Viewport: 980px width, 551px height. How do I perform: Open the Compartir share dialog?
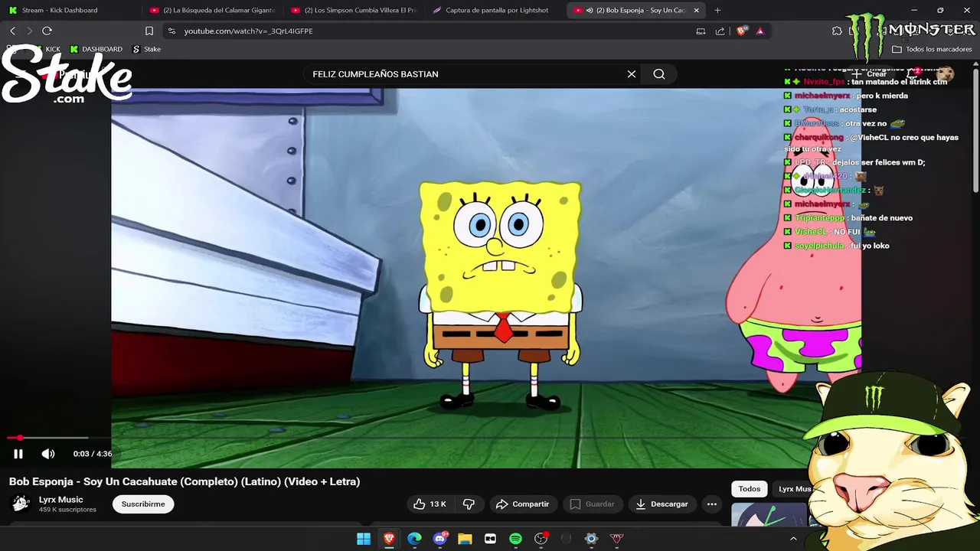522,504
